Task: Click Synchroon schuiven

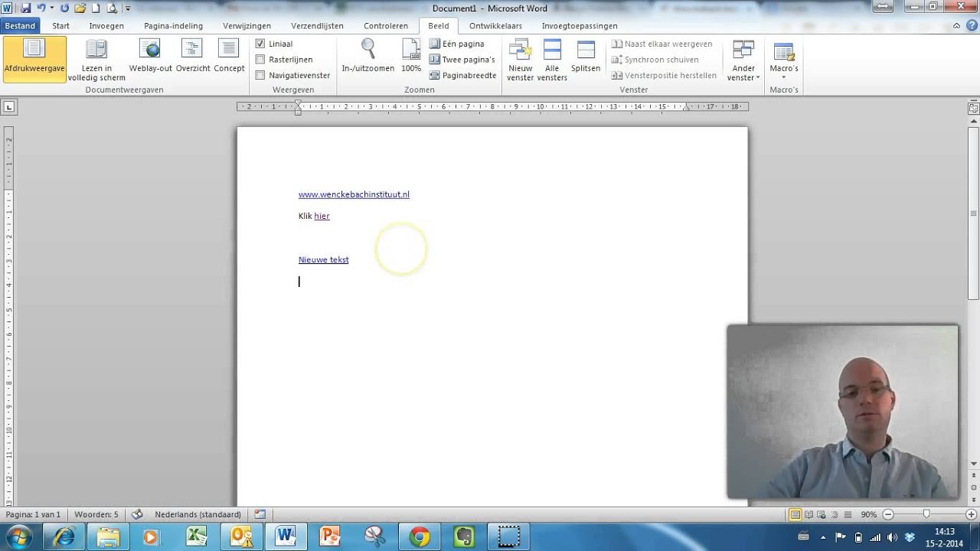Action: coord(655,60)
